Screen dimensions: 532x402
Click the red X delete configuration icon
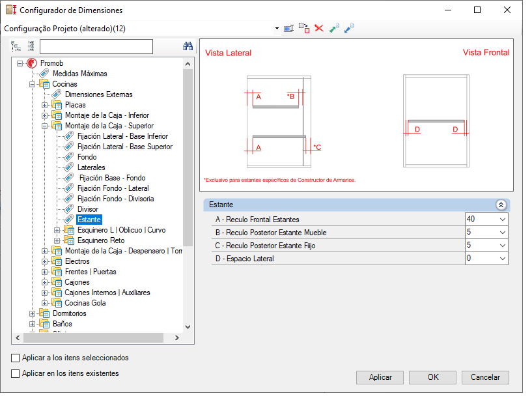(319, 28)
